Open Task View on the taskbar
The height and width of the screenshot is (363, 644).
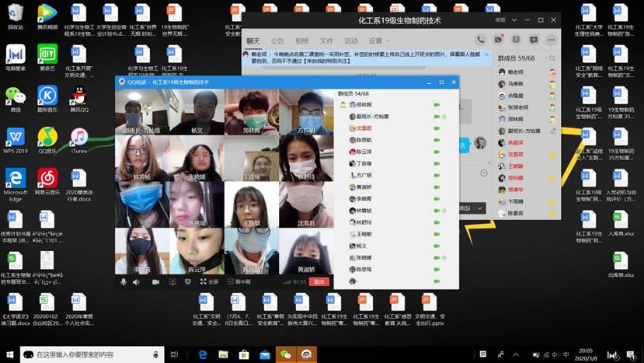coord(174,354)
